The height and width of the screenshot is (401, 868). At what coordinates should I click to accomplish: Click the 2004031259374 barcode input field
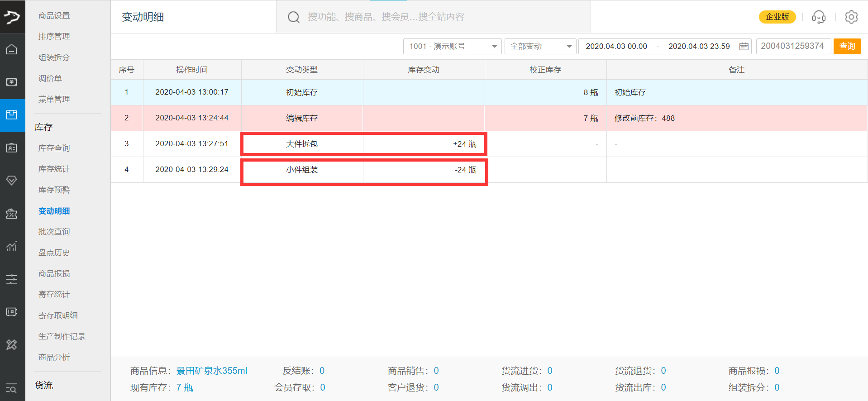coord(793,46)
